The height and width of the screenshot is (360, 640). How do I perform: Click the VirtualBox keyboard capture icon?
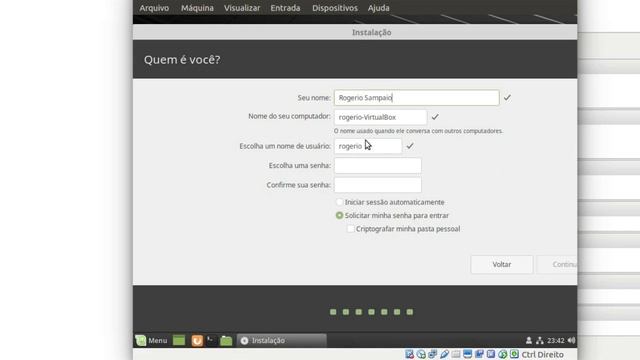click(514, 354)
